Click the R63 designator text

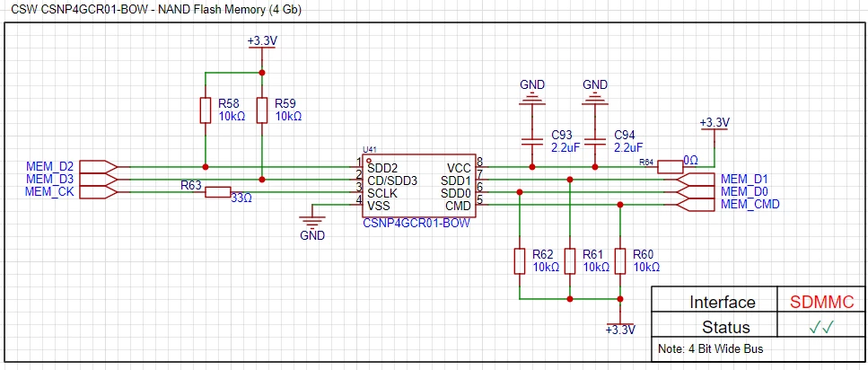point(191,186)
